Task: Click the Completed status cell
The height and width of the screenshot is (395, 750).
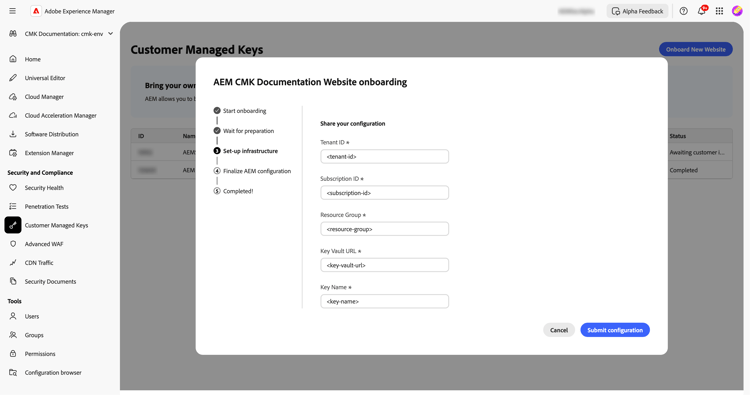Action: 684,170
